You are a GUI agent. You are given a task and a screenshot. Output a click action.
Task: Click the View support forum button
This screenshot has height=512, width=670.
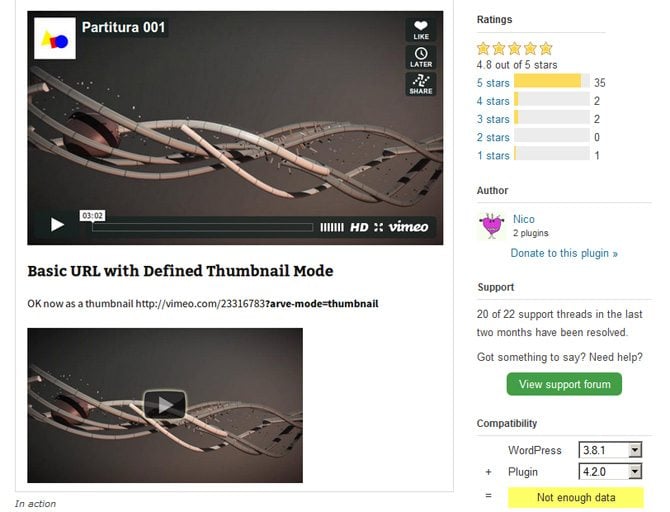[564, 384]
